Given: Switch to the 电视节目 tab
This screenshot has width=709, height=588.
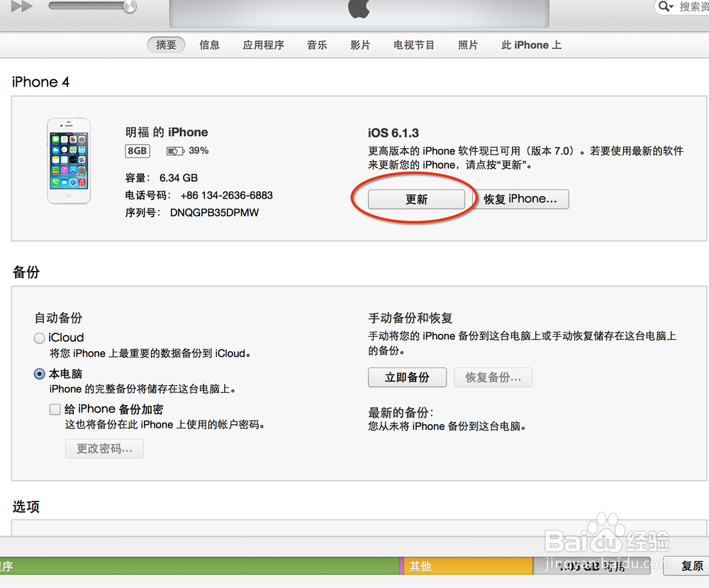Looking at the screenshot, I should (414, 45).
